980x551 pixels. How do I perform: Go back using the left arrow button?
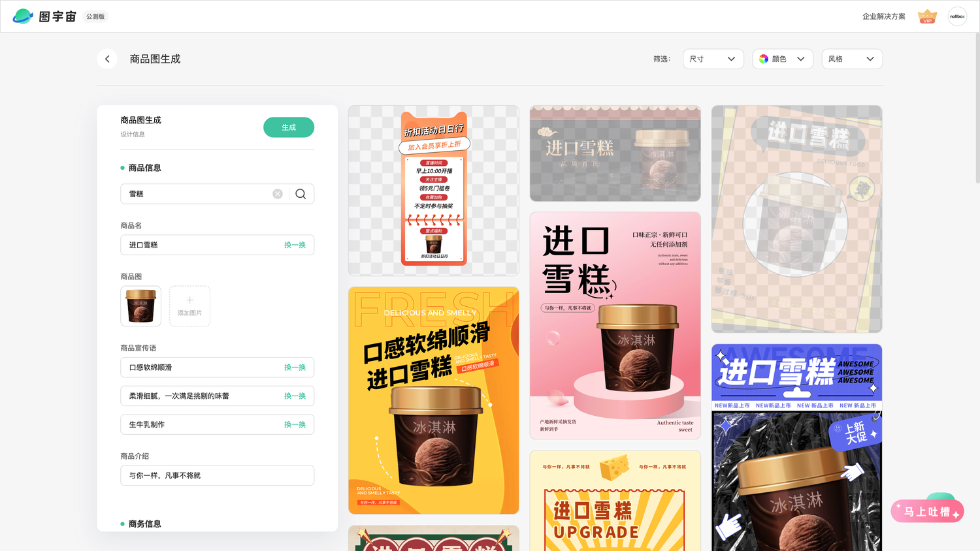click(107, 59)
